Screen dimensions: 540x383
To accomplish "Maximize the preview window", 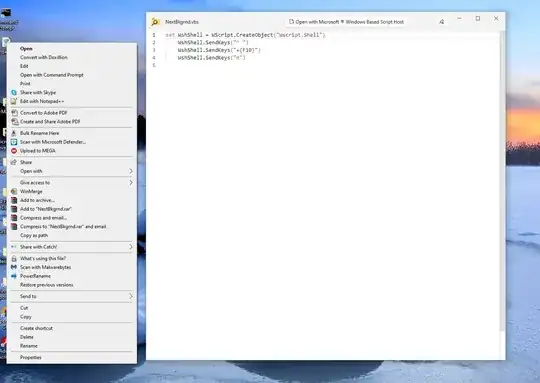I will [478, 18].
